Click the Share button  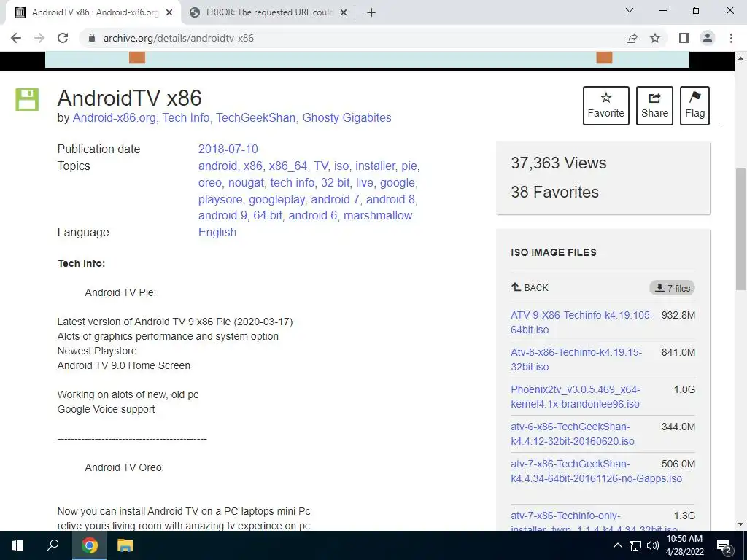tap(654, 106)
